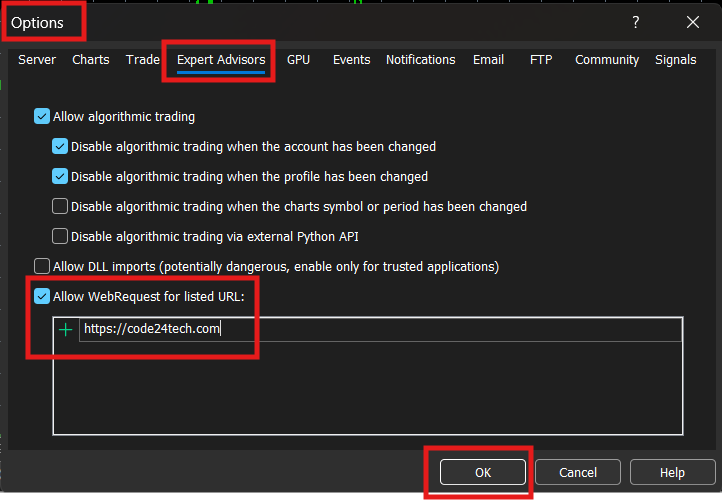
Task: Open the Charts tab
Action: 91,60
